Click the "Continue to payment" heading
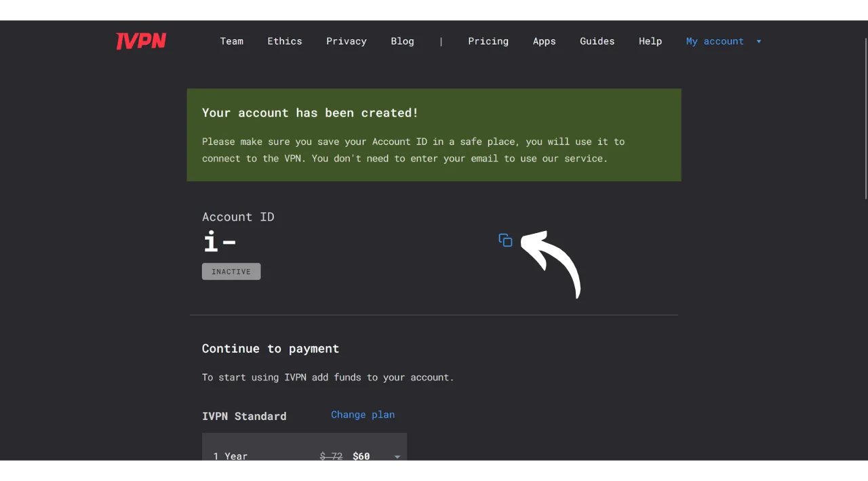This screenshot has width=868, height=481. [x=271, y=349]
